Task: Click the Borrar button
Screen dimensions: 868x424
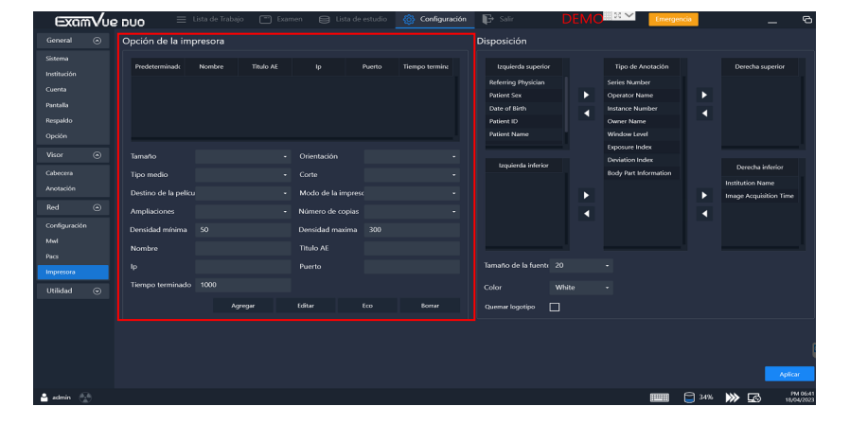Action: click(430, 306)
